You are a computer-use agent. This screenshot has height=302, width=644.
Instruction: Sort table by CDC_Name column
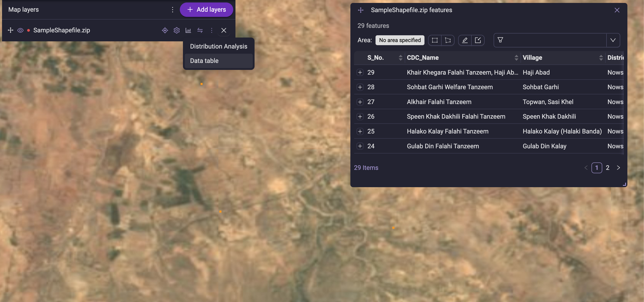pos(516,58)
